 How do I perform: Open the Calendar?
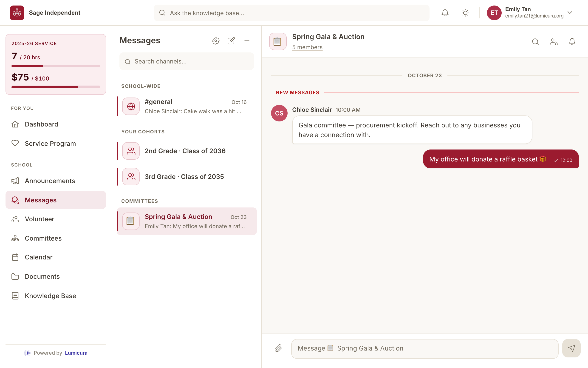click(56, 257)
